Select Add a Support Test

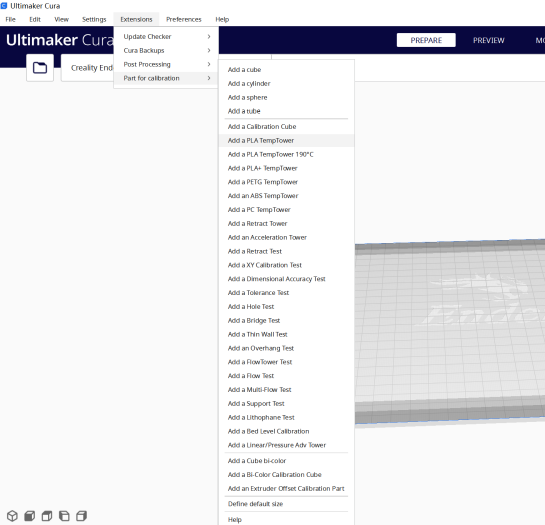pyautogui.click(x=286, y=404)
